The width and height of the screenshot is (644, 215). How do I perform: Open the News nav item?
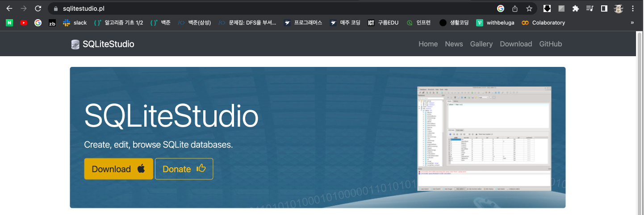(454, 44)
